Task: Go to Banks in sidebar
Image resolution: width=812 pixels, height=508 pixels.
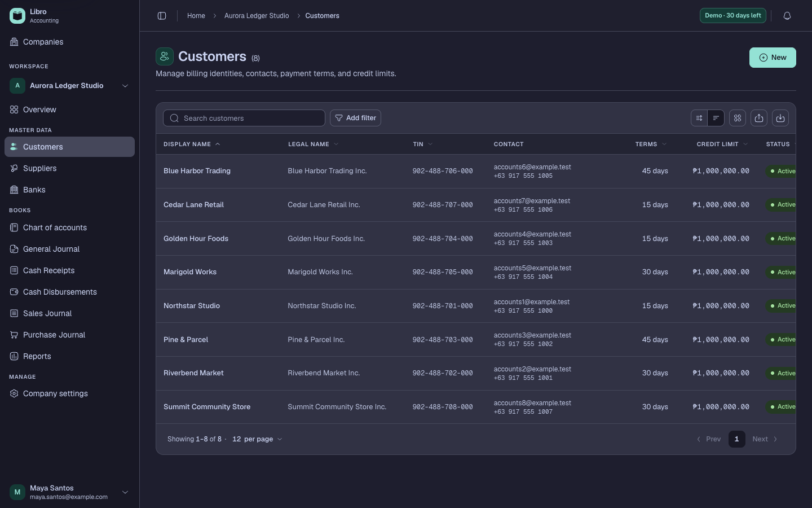Action: click(x=70, y=190)
